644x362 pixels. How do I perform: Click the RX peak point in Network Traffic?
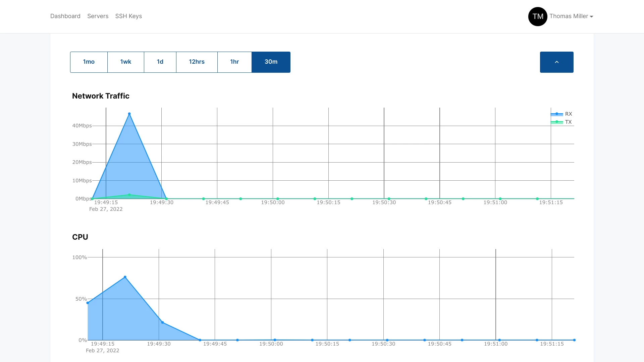(x=129, y=114)
